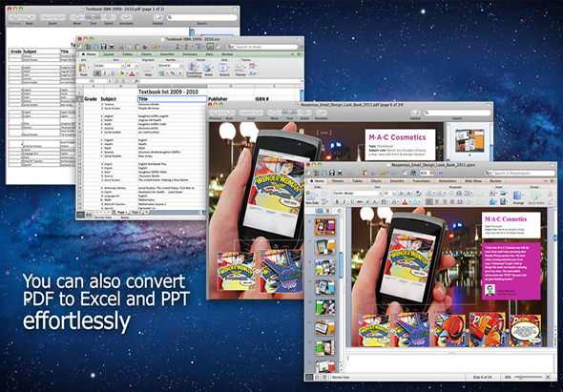Toggle left text alignment in PowerPoint ribbon
The image size is (563, 392).
click(429, 202)
